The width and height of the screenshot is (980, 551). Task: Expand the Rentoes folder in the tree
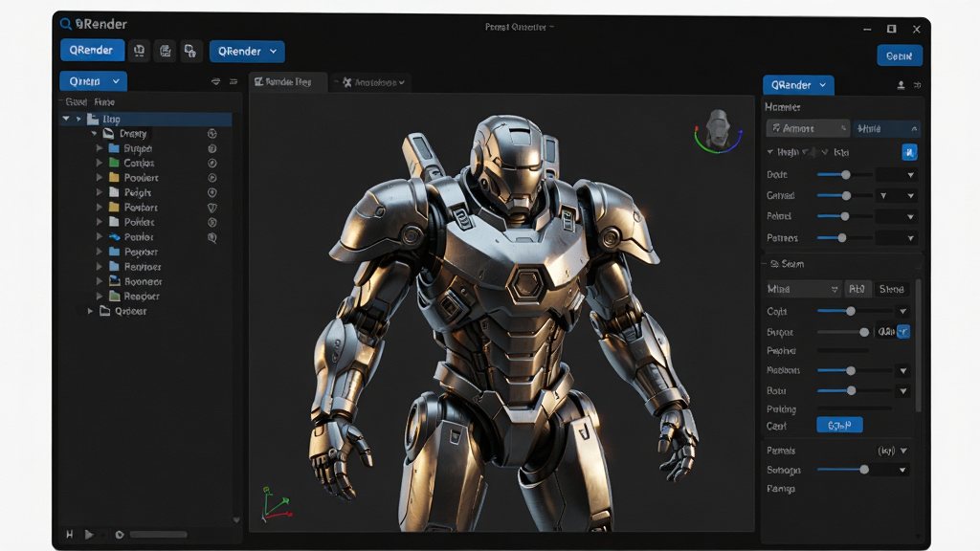(x=99, y=266)
